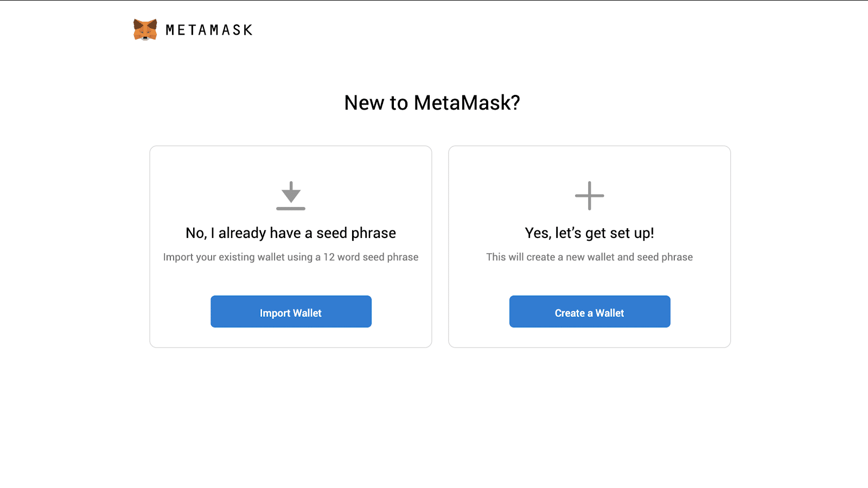This screenshot has height=488, width=868.
Task: Click the 12 word seed phrase description
Action: click(291, 257)
